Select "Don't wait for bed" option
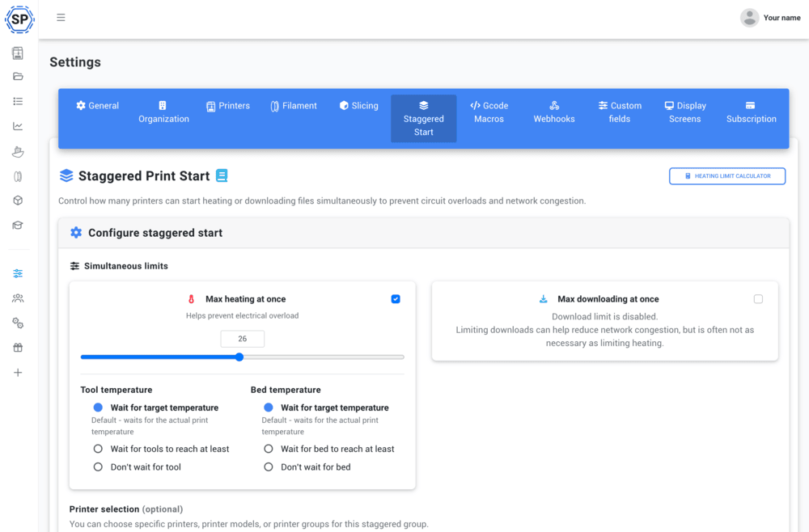 click(x=269, y=467)
